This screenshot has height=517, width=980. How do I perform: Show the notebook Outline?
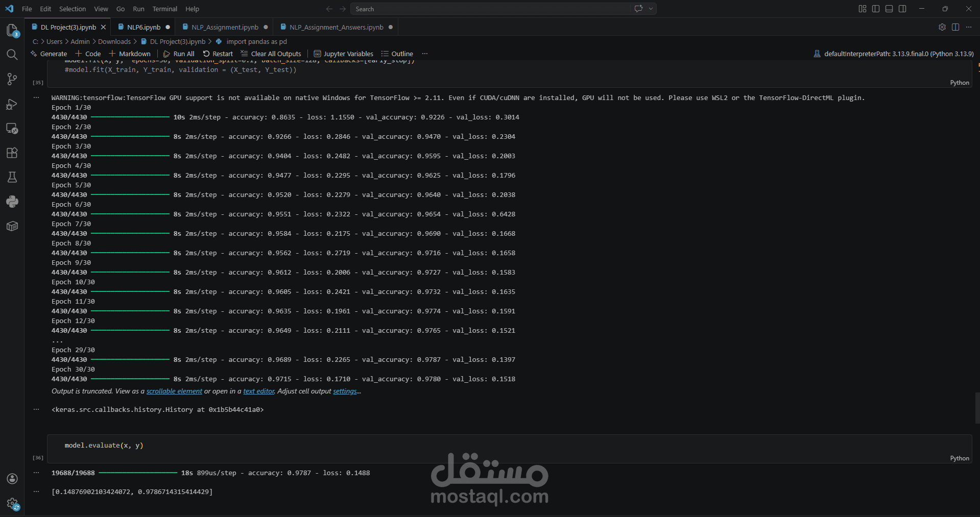397,54
